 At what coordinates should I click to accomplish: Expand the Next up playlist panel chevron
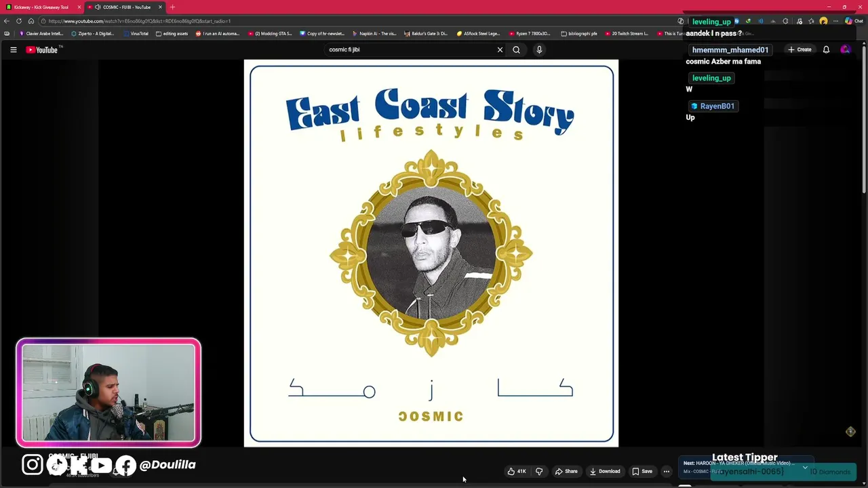coord(805,467)
